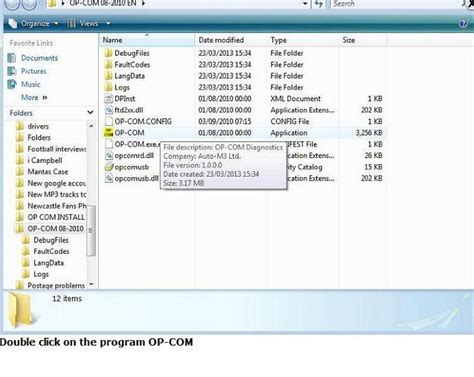Open Pictures favorite link
Viewport: 474px width, 377px height.
pos(34,71)
